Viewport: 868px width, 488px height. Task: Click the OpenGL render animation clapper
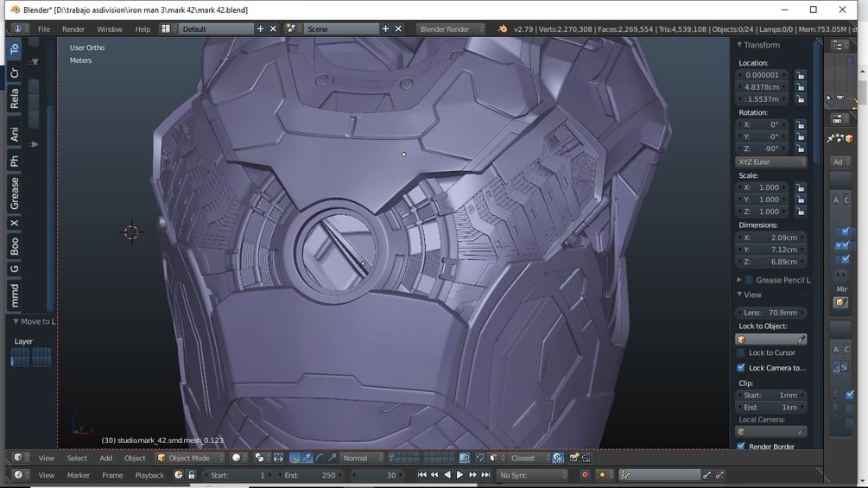(x=586, y=458)
